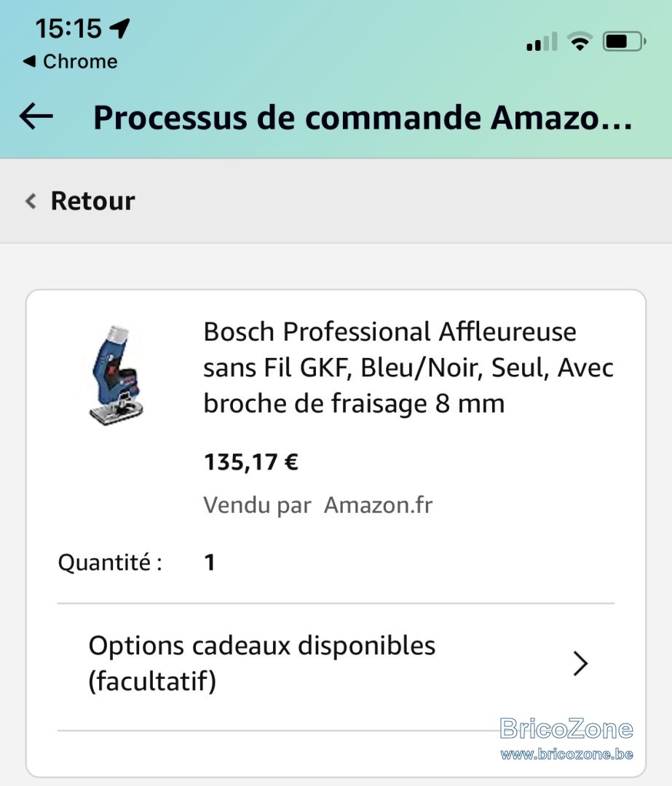
Task: Tap the location arrow beside the time
Action: pos(120,28)
